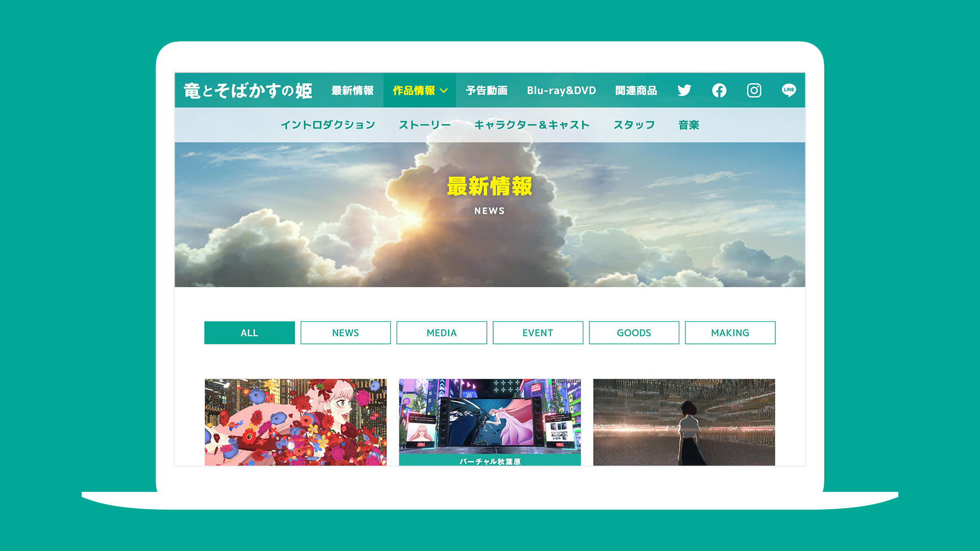Open the floral pink-haired Belle thumbnail
The image size is (980, 551).
[x=296, y=422]
